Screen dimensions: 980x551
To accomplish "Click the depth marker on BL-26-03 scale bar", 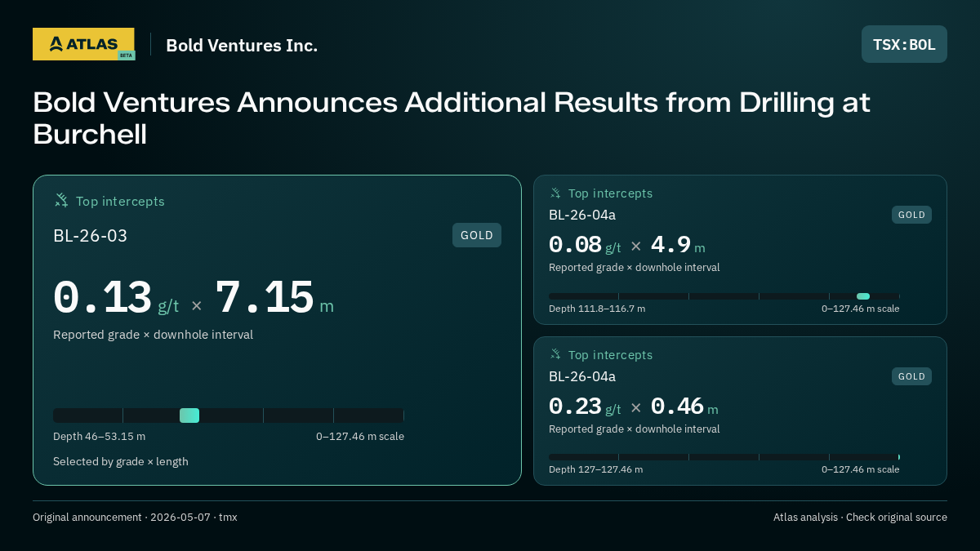I will point(189,415).
